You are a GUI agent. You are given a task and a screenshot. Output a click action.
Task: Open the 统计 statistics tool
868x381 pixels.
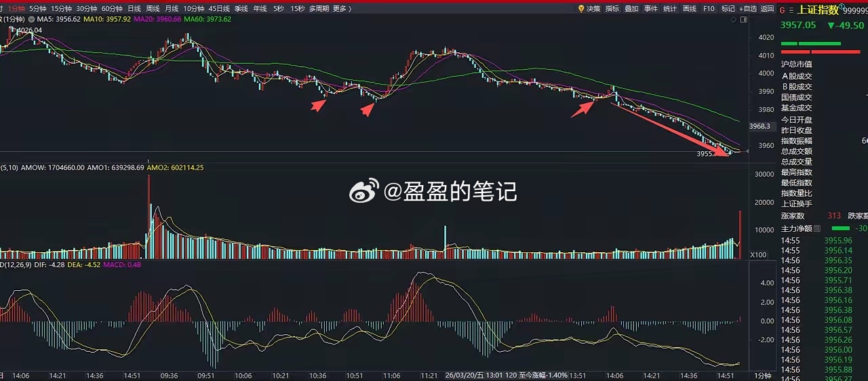point(670,9)
